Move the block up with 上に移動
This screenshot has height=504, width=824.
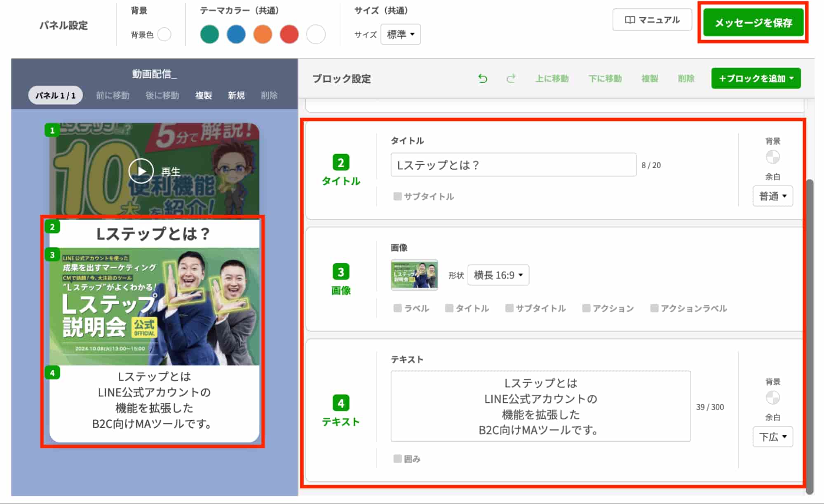(x=553, y=78)
